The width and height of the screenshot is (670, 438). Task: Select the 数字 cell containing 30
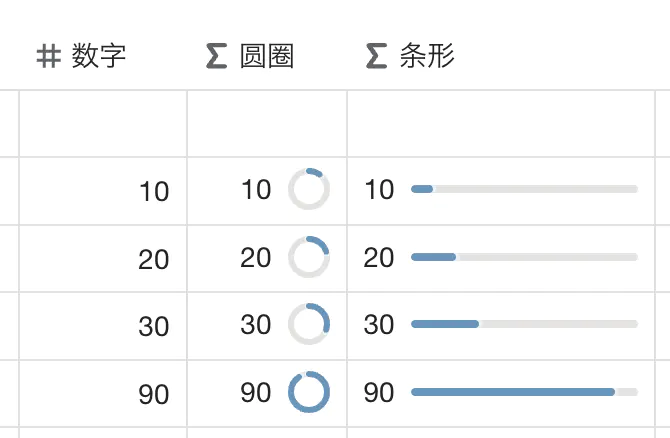[x=103, y=326]
